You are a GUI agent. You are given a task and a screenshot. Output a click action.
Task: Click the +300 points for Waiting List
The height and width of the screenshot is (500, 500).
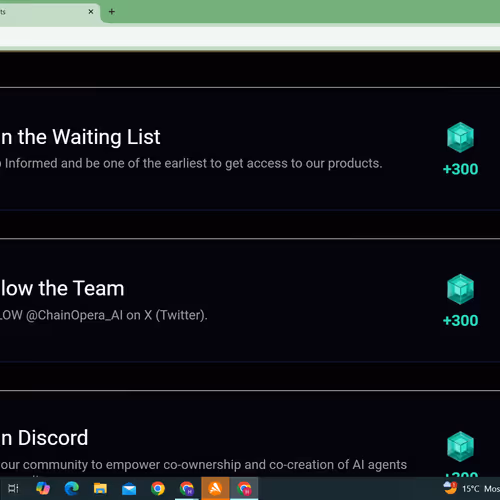pyautogui.click(x=460, y=169)
